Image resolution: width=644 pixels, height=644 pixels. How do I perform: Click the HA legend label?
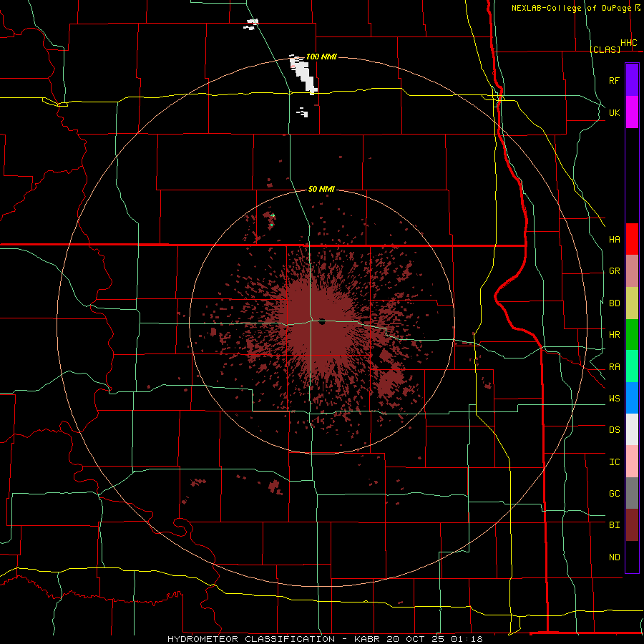pos(615,239)
